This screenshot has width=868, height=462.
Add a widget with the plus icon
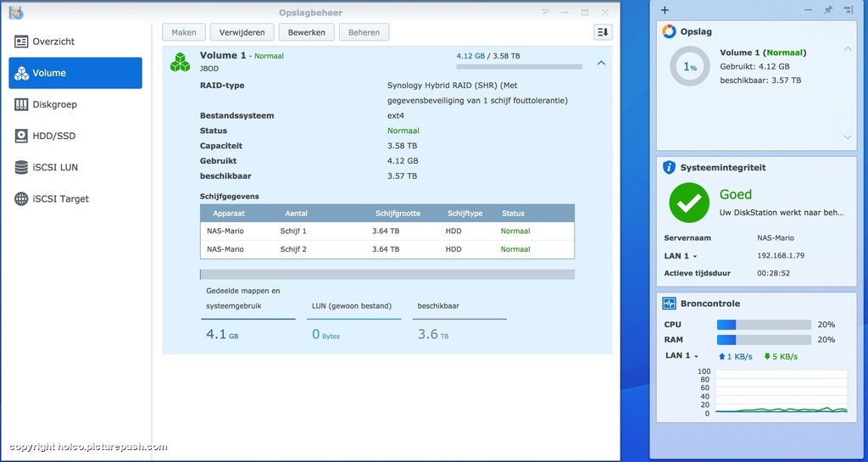click(665, 10)
